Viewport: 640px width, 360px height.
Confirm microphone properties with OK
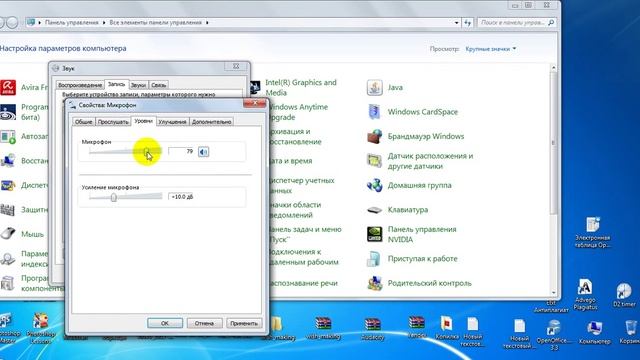(x=165, y=323)
